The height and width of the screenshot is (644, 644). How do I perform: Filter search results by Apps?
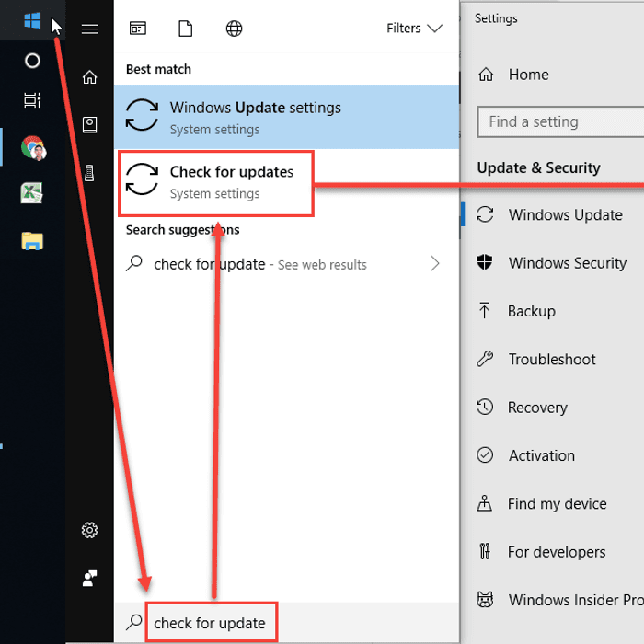(138, 29)
